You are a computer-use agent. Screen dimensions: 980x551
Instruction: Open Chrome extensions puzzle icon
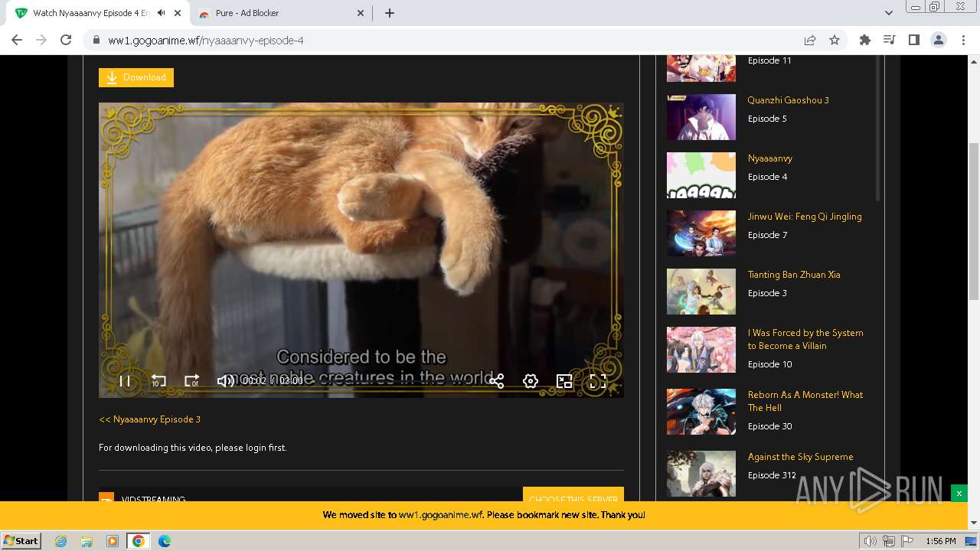click(x=865, y=40)
